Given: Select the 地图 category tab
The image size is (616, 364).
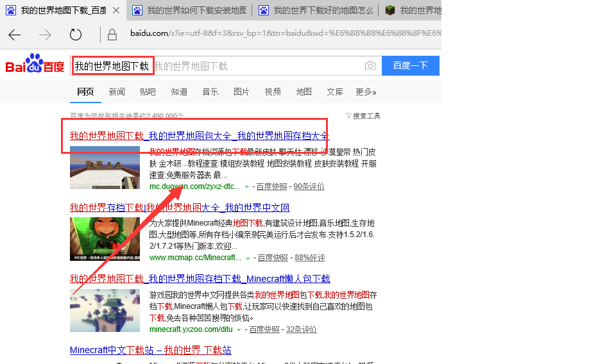Looking at the screenshot, I should tap(304, 92).
